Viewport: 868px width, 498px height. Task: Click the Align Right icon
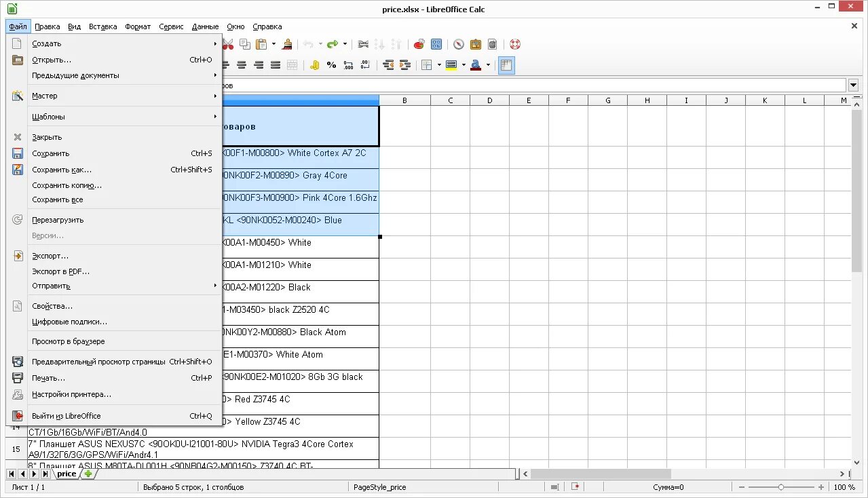click(259, 65)
